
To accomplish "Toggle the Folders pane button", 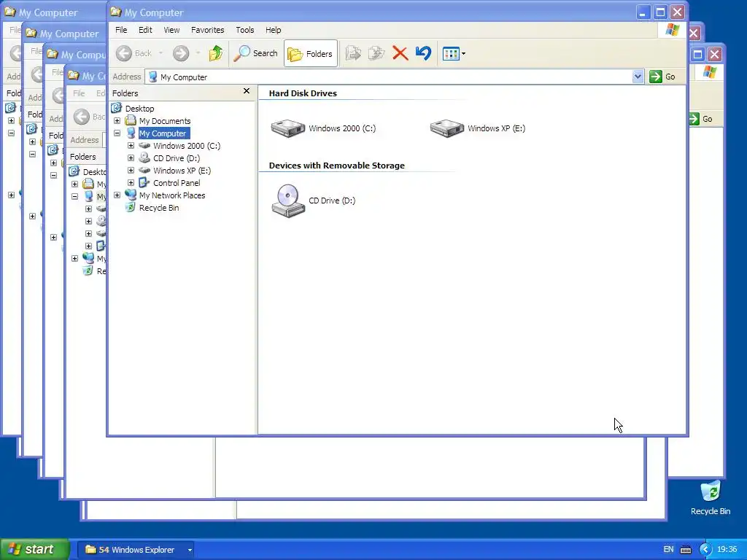I will point(311,53).
